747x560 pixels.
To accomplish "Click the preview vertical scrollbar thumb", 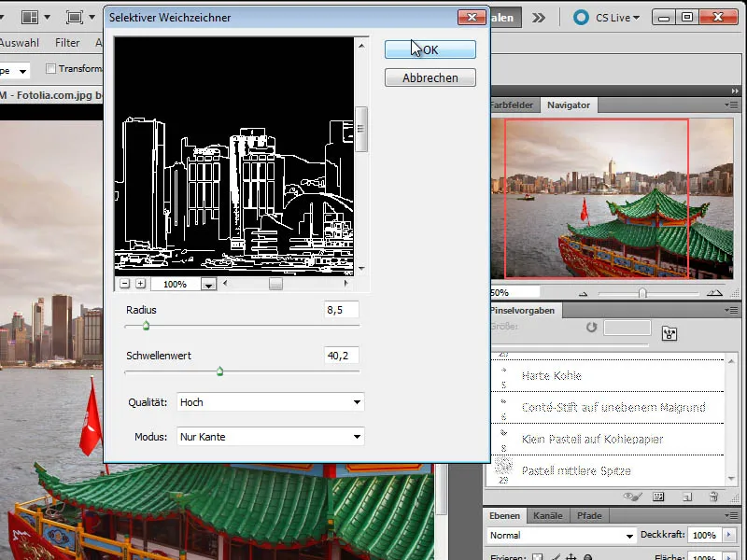I will point(361,129).
